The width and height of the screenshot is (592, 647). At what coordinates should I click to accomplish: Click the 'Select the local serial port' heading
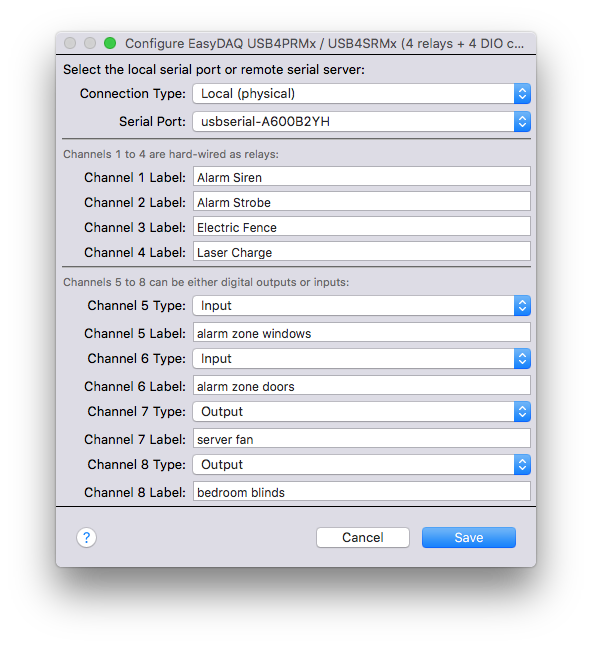(x=214, y=70)
